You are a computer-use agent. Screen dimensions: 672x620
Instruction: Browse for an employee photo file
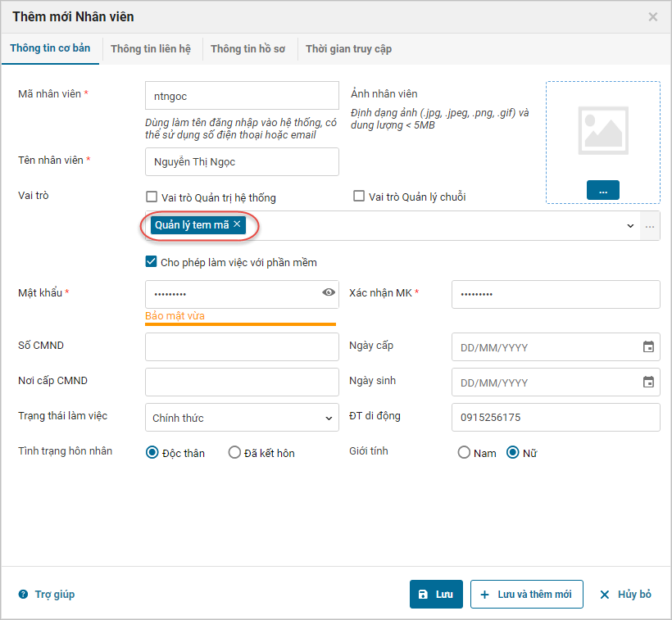602,190
